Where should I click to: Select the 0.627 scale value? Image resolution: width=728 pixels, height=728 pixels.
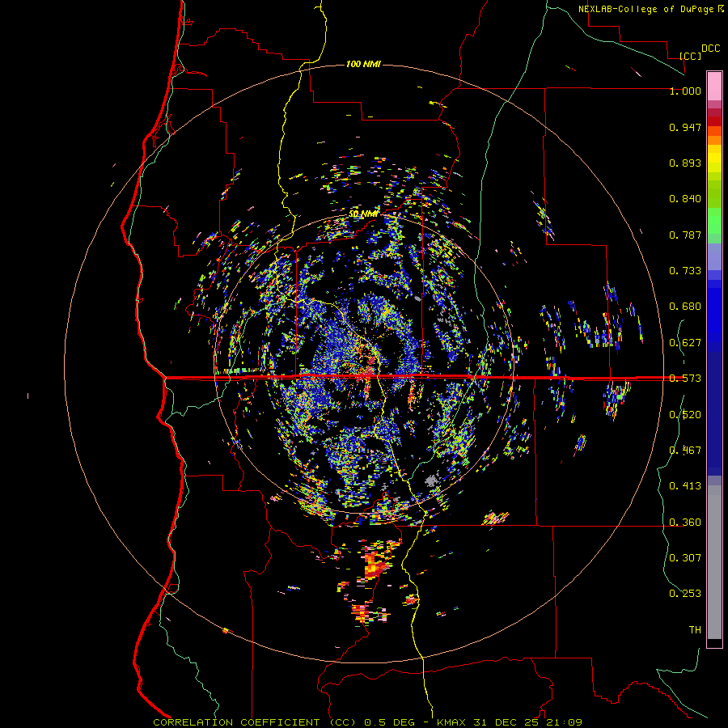(x=685, y=343)
